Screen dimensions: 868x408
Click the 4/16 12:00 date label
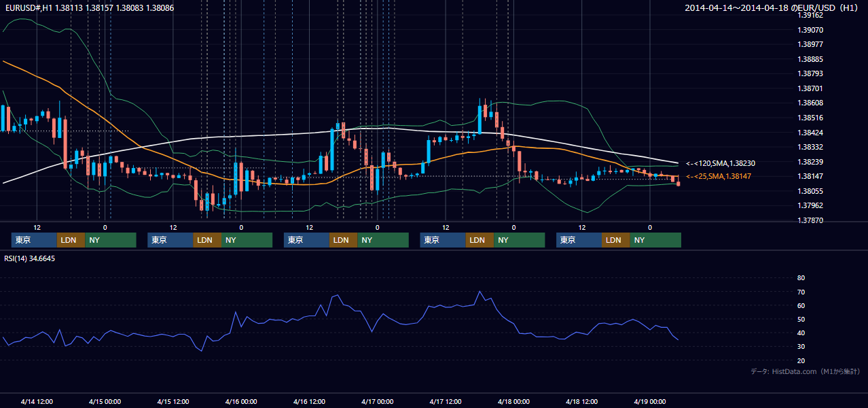[x=309, y=401]
